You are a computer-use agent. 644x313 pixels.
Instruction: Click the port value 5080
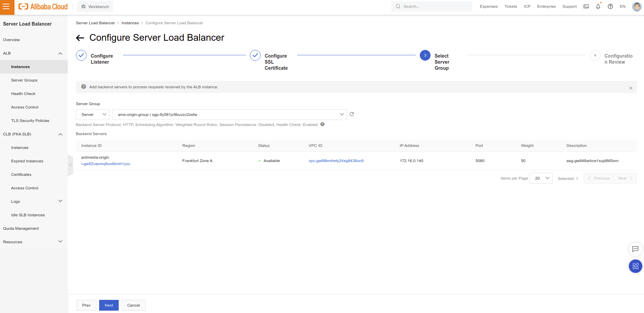point(480,161)
